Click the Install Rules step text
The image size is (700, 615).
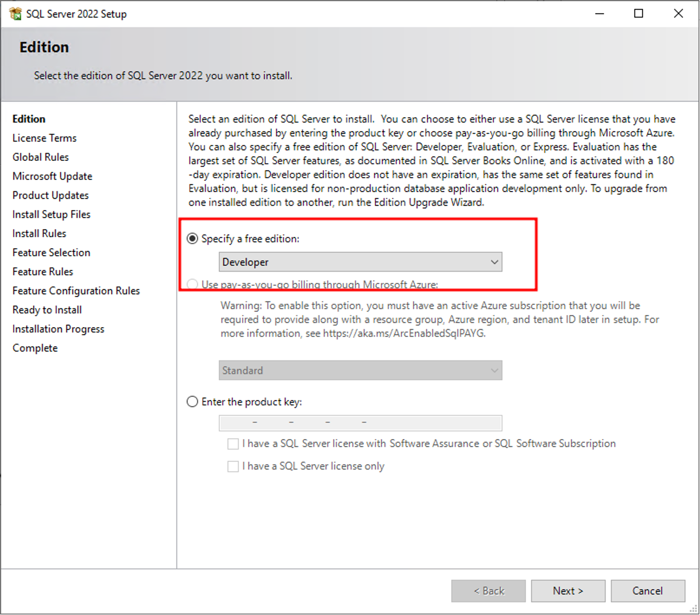[x=39, y=233]
